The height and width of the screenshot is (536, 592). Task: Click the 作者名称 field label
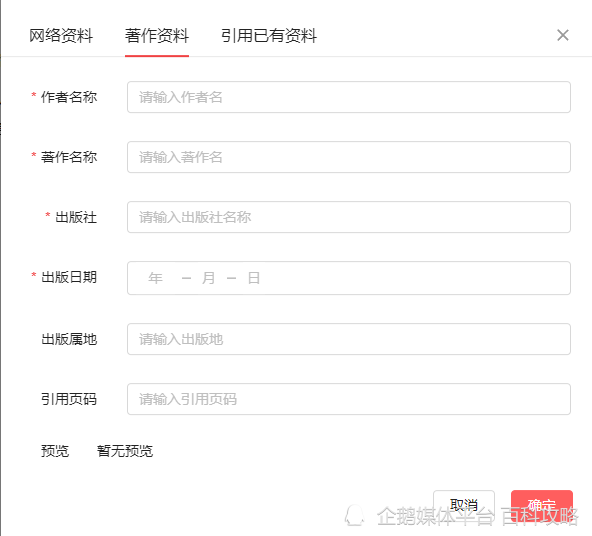click(x=69, y=97)
